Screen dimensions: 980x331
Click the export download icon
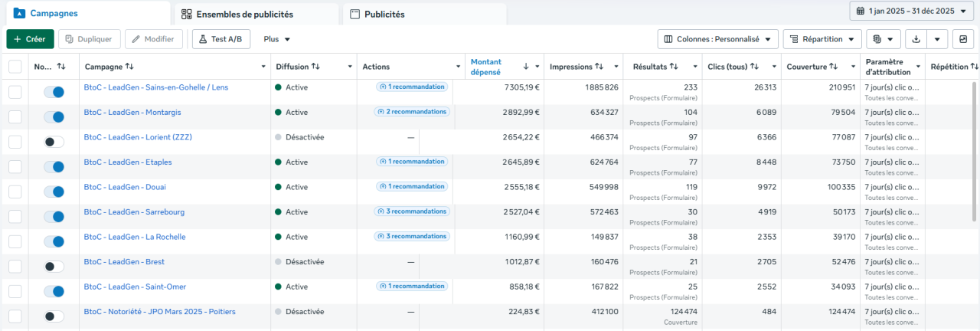coord(916,39)
